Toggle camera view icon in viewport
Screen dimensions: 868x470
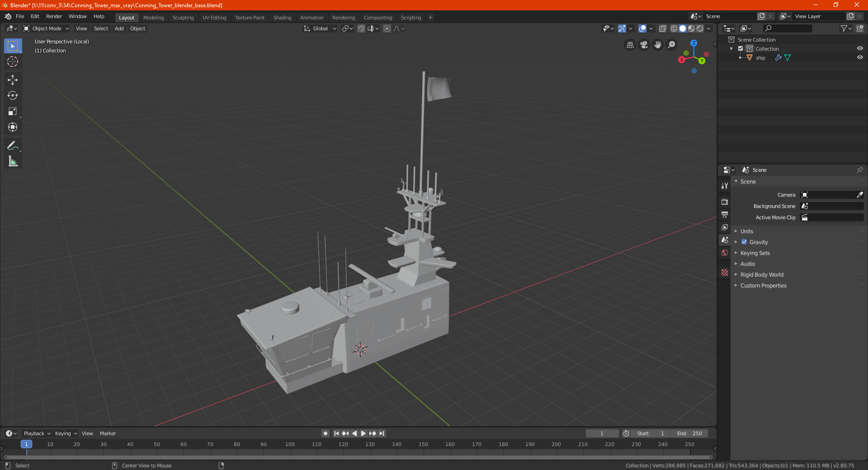tap(644, 45)
